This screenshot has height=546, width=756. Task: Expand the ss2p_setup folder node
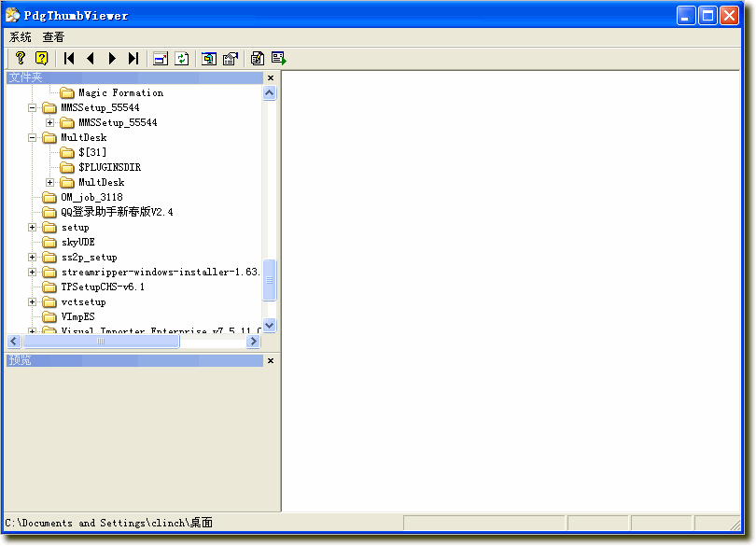coord(32,257)
